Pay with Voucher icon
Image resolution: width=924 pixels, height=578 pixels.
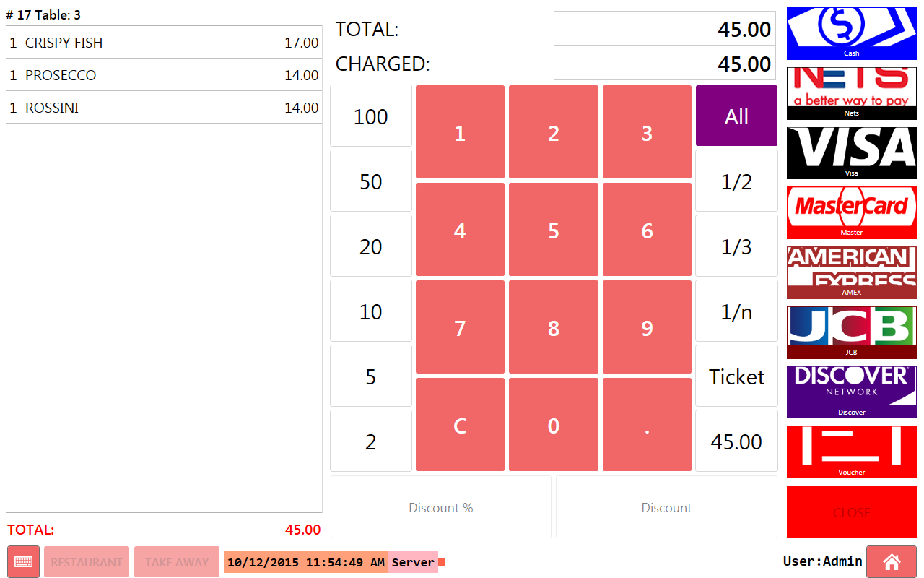pos(851,452)
